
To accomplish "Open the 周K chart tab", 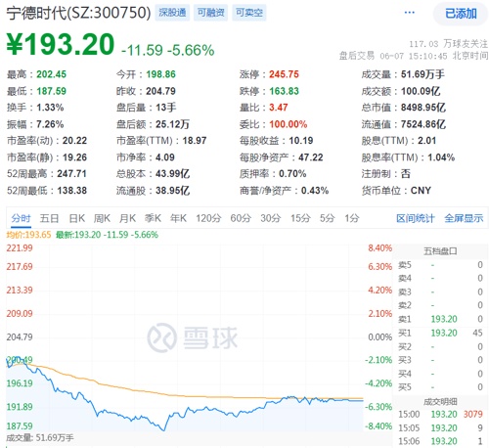I will pos(102,218).
